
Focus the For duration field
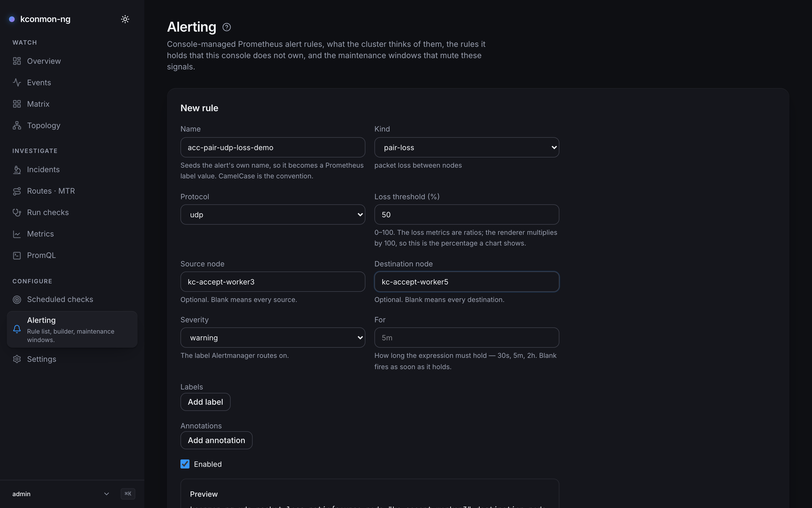466,338
